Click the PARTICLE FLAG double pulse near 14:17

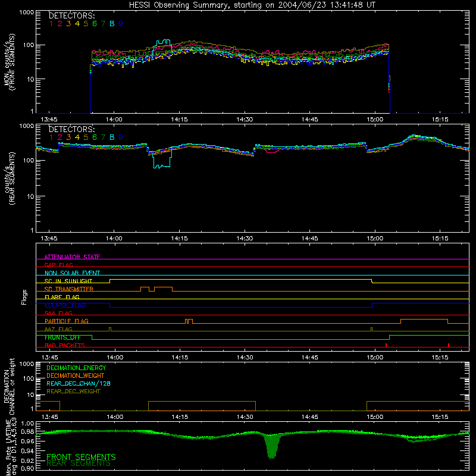(x=189, y=321)
